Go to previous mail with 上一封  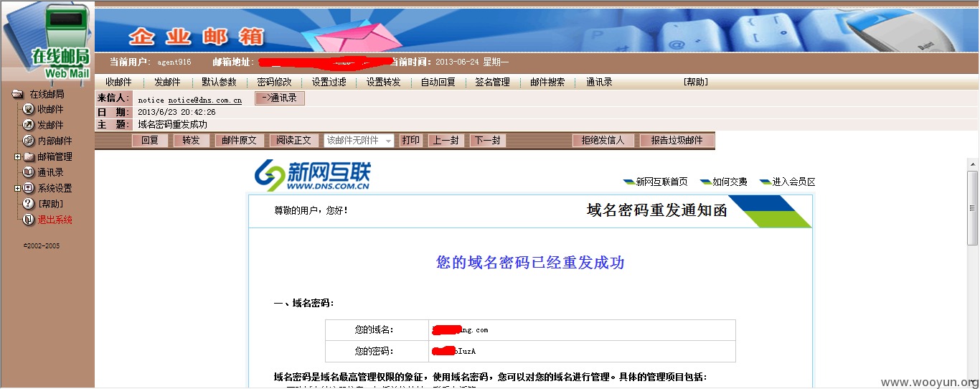point(446,141)
